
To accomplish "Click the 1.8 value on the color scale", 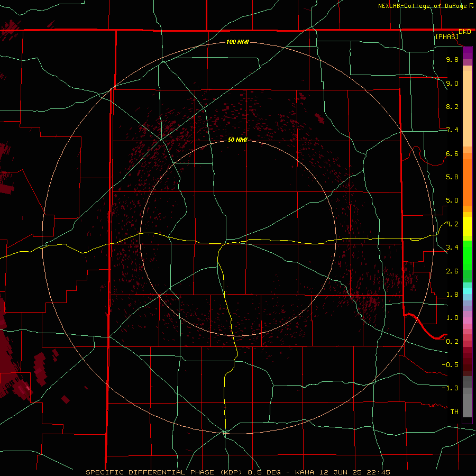I will pos(452,295).
